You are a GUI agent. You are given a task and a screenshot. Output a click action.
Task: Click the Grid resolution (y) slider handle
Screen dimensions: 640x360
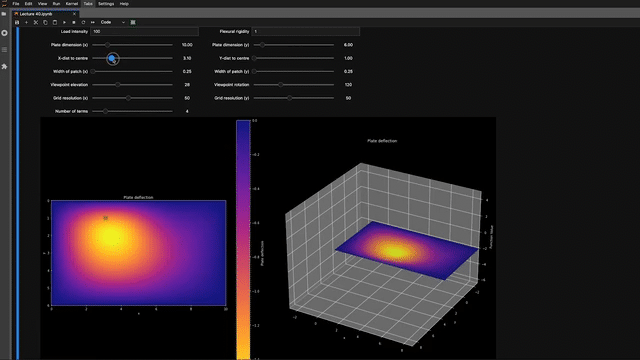pos(289,98)
